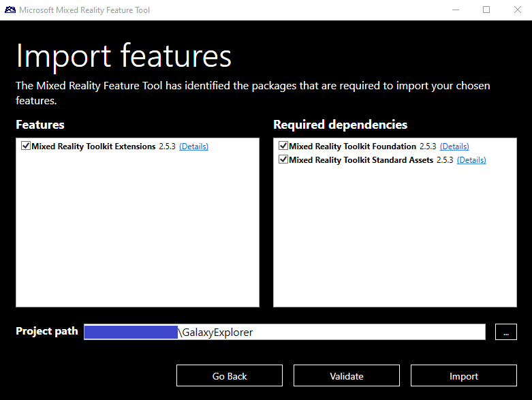Uncheck the Mixed Reality Toolkit Extensions checkbox
This screenshot has width=532, height=400.
(x=26, y=146)
